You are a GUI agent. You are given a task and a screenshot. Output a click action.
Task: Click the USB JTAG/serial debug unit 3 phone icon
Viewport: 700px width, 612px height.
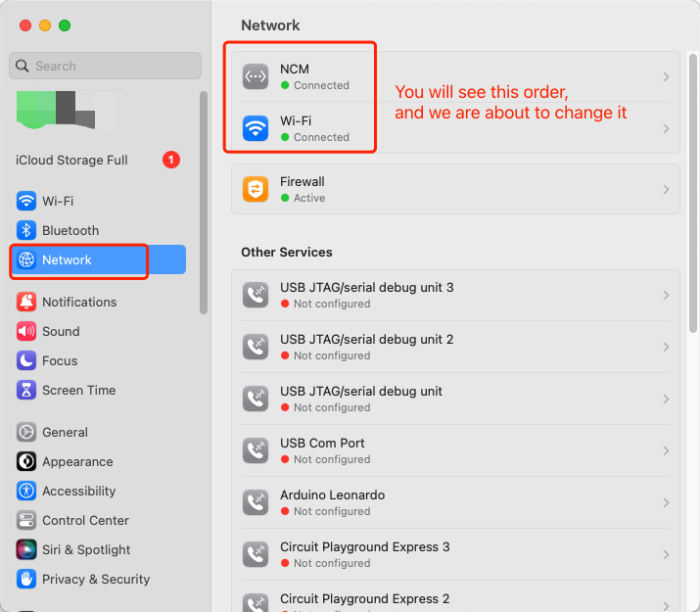click(256, 295)
